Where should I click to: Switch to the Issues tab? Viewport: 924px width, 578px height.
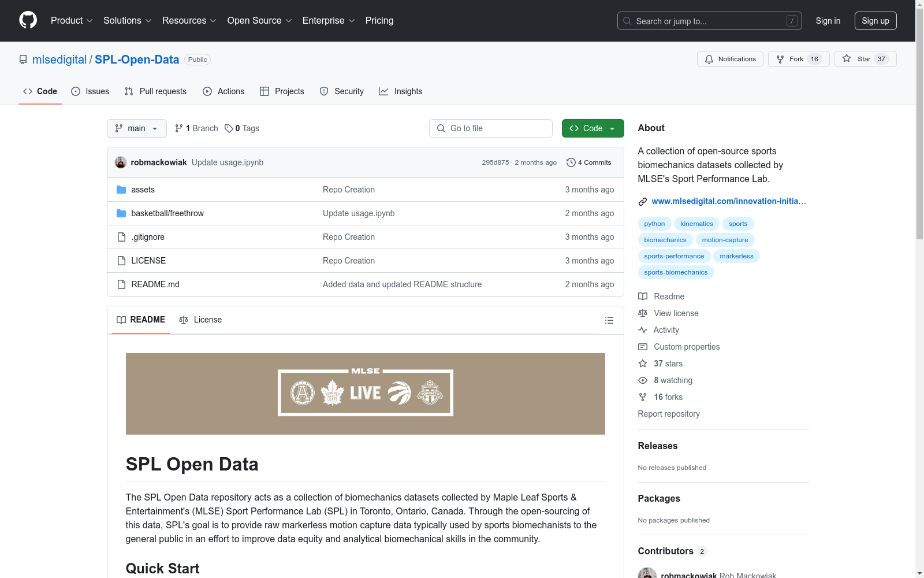pos(90,91)
